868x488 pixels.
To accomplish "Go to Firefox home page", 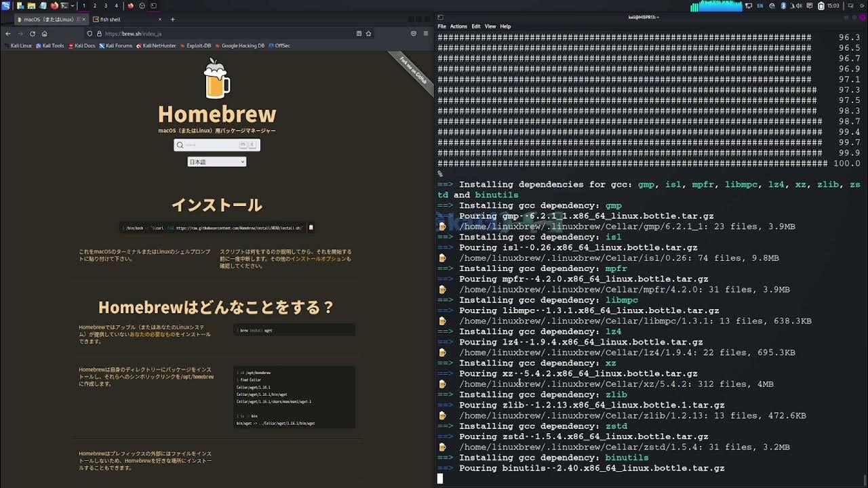I will [44, 33].
